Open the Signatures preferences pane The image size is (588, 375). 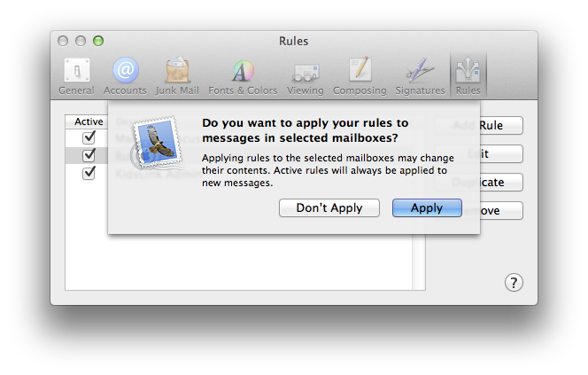(420, 76)
